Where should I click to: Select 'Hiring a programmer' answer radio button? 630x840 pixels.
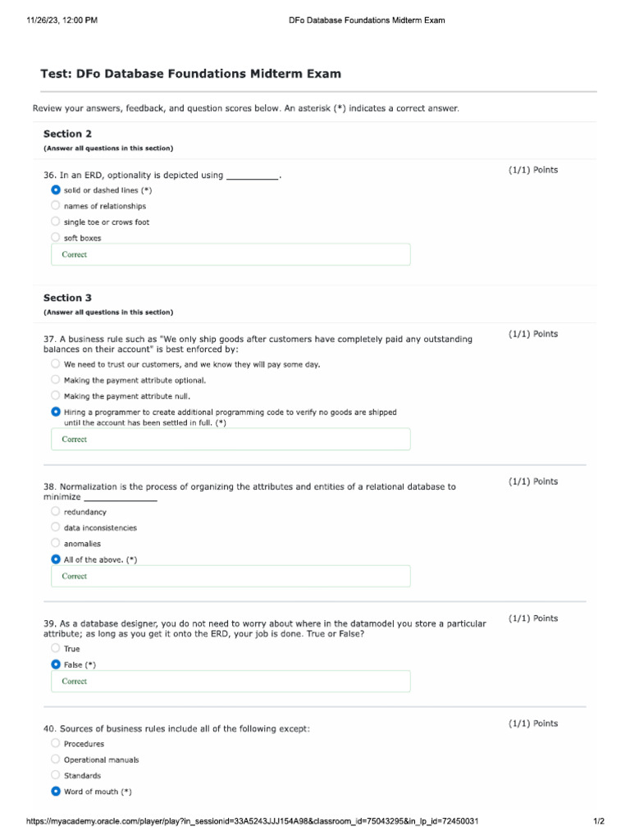point(56,412)
